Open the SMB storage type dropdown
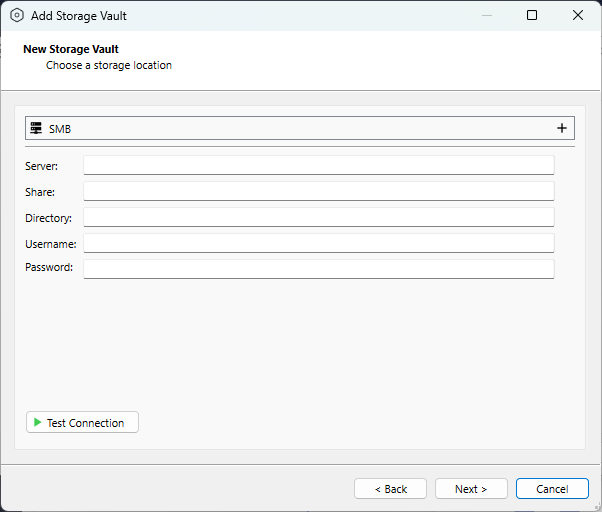 (300, 129)
